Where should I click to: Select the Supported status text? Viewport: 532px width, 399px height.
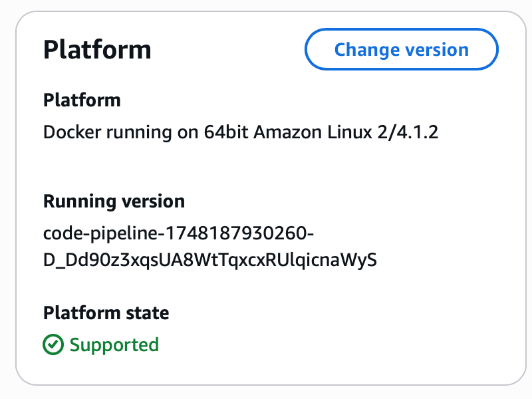pos(114,345)
